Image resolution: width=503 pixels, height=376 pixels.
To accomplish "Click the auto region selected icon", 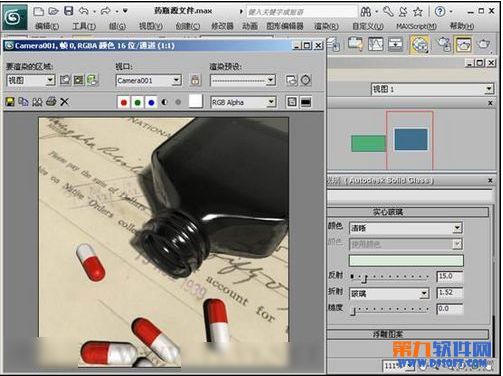I will coord(79,80).
